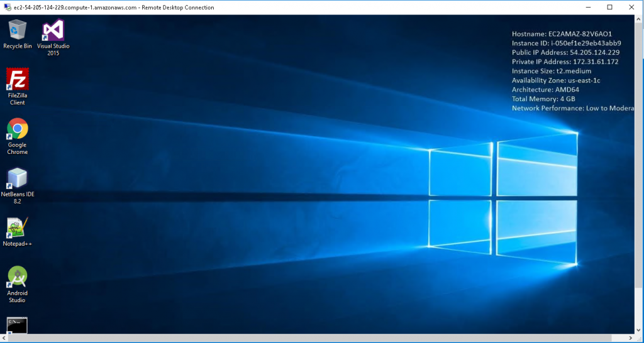Maximize the Remote Desktop Connection window
The image size is (644, 343).
(x=609, y=8)
